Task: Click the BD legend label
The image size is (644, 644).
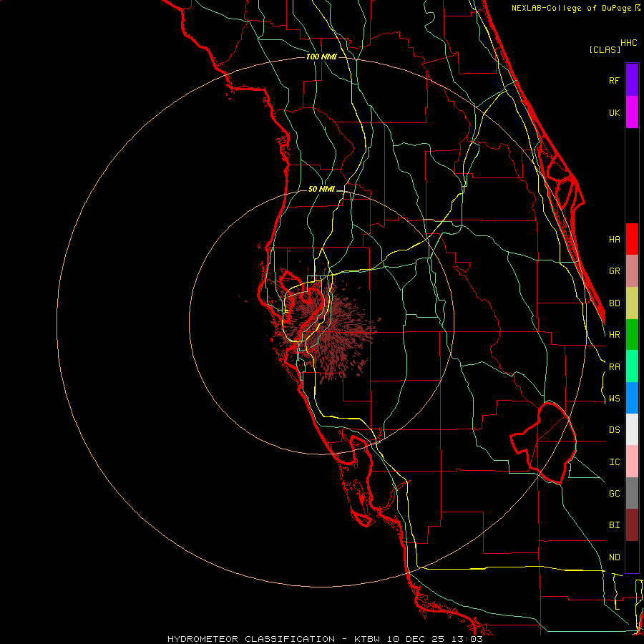Action: pos(615,303)
